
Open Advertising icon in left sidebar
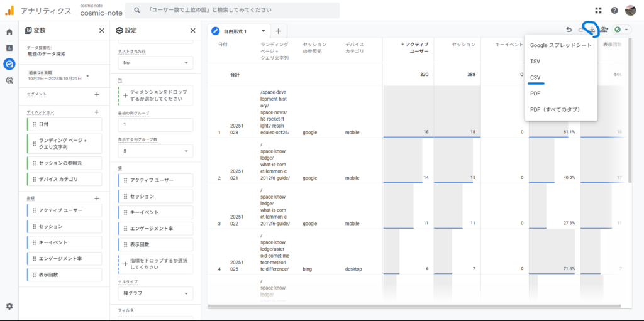click(9, 80)
